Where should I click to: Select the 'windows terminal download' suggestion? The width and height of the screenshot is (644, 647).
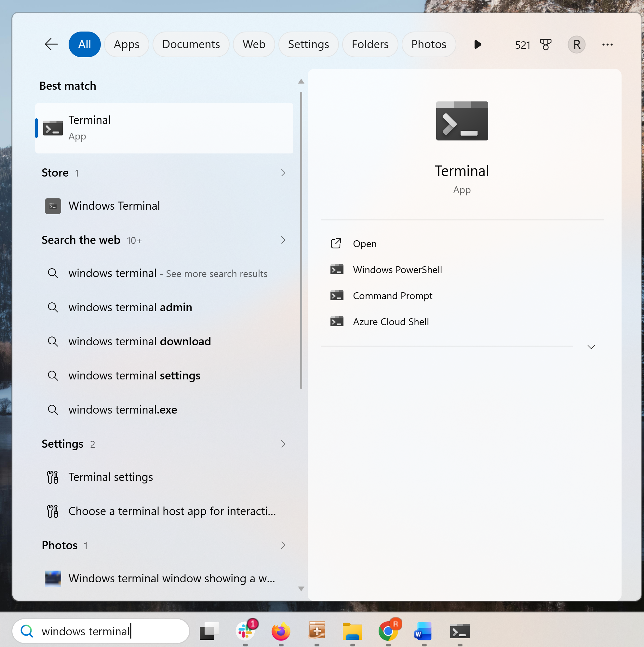point(164,341)
